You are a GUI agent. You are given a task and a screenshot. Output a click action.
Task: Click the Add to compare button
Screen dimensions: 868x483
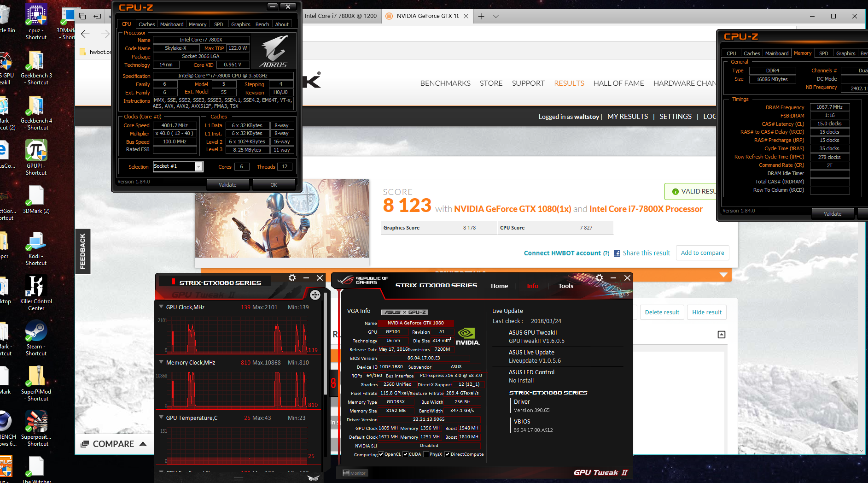[x=702, y=253]
